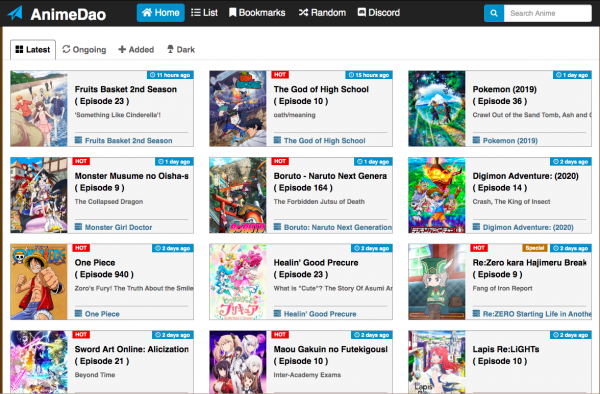This screenshot has width=600, height=394.
Task: Open Lapis Re:LiGHTs poster thumbnail
Action: pos(437,362)
